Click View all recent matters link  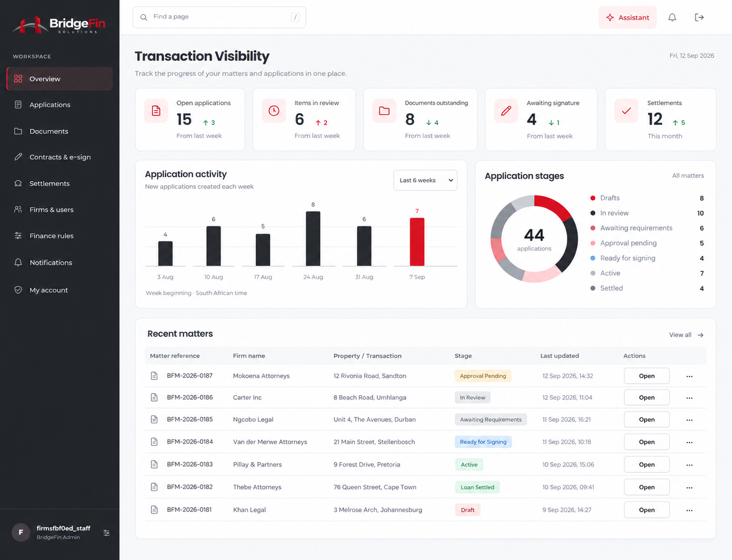[x=686, y=335]
